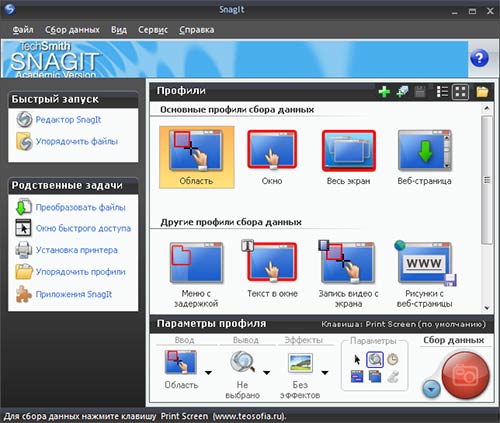Expand the Ввод Область dropdown arrow
Screen dimensions: 500x423
208,373
